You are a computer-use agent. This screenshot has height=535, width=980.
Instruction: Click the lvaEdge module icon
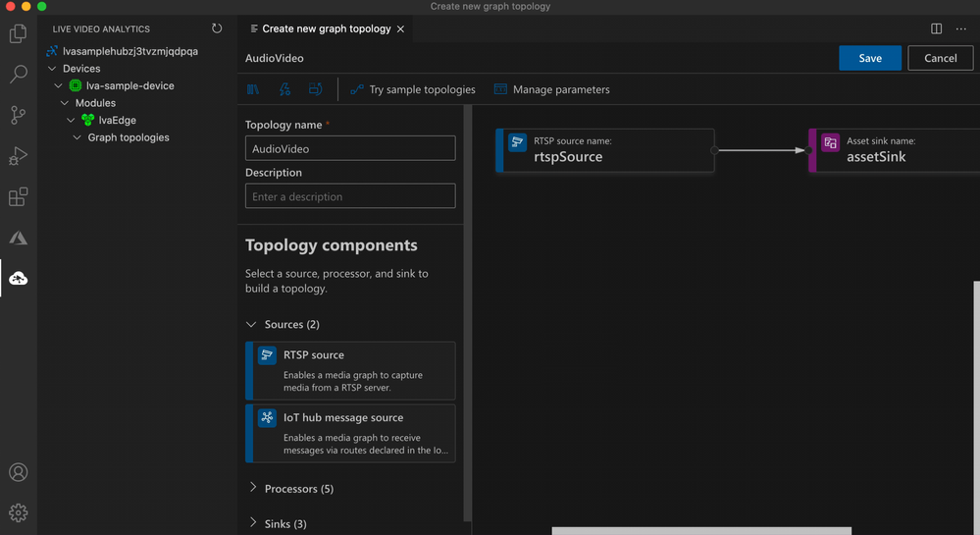(87, 120)
